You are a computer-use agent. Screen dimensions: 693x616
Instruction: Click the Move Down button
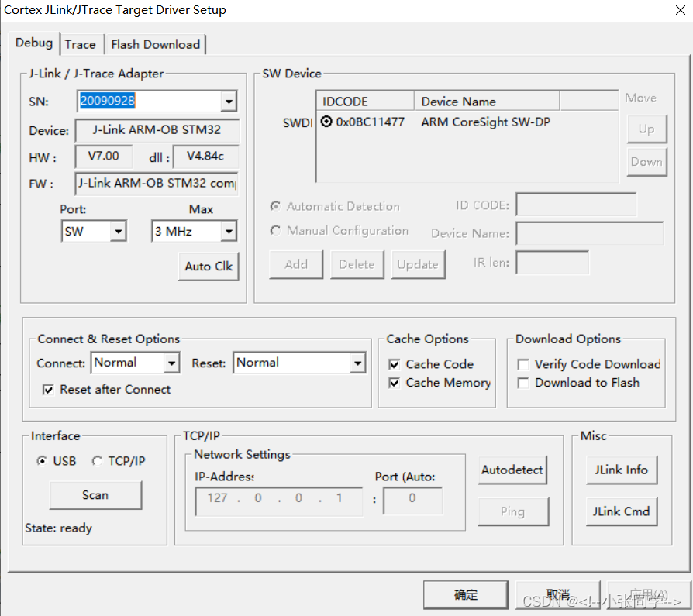(x=646, y=162)
